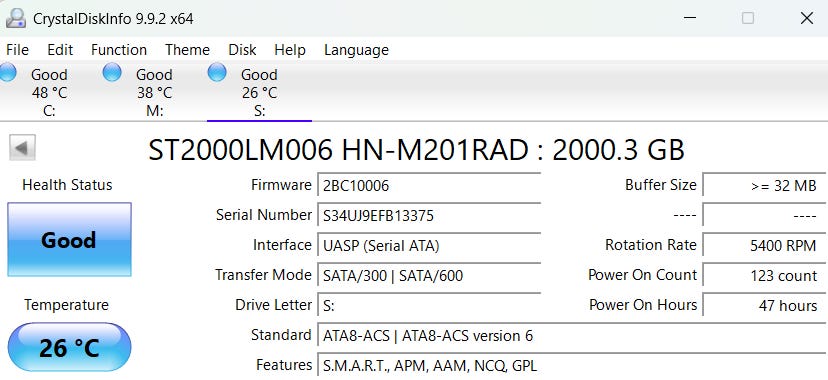Select the M: drive tab
The height and width of the screenshot is (380, 828).
pos(154,92)
